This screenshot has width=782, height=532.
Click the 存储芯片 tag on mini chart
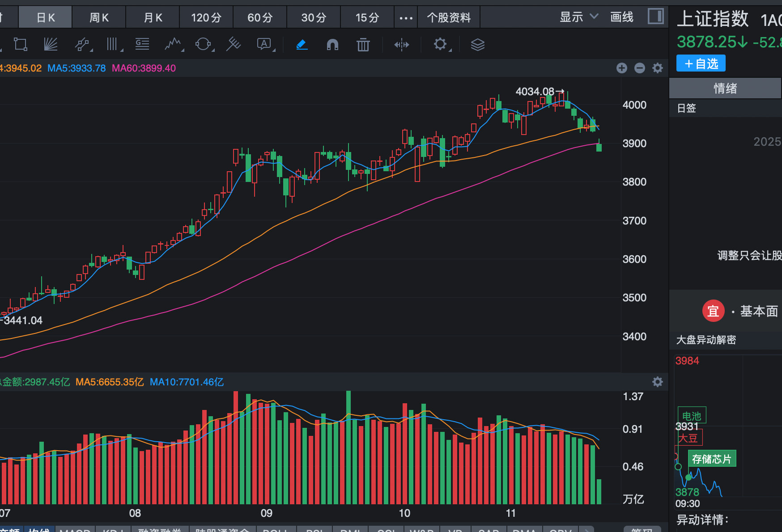pyautogui.click(x=711, y=459)
